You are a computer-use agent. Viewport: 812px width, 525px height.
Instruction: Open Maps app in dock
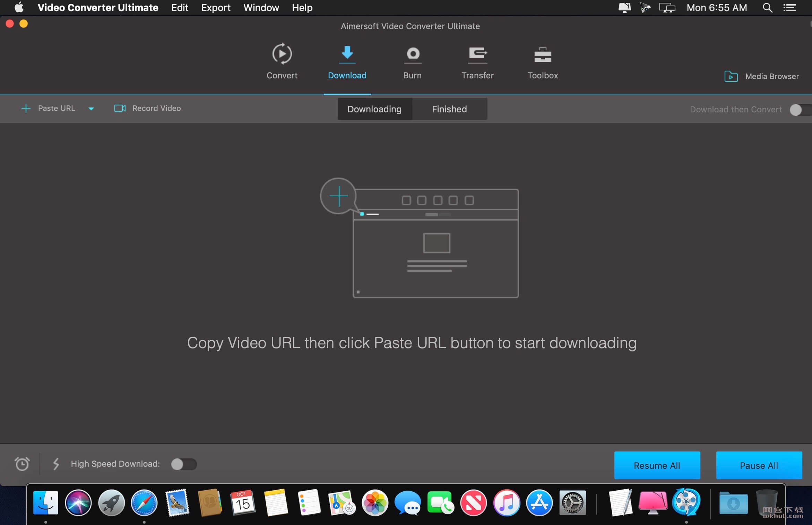[x=342, y=502]
